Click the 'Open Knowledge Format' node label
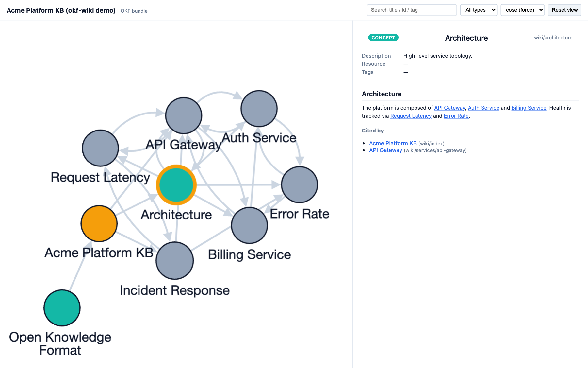The width and height of the screenshot is (588, 368). 60,343
